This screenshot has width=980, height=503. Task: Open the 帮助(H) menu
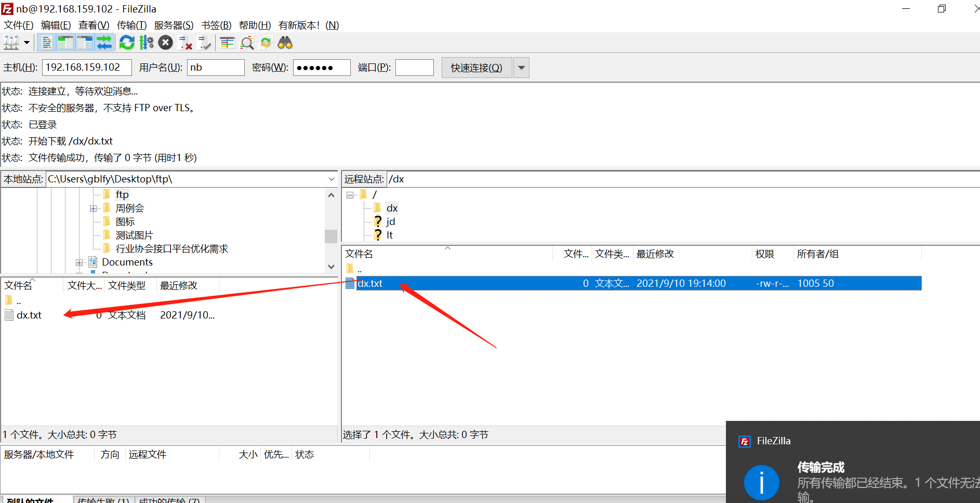coord(255,25)
